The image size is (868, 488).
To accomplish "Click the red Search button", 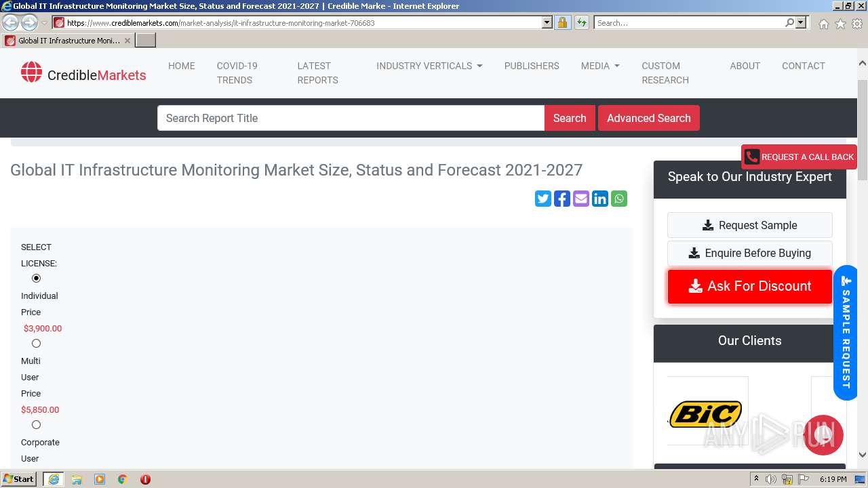I will point(570,118).
